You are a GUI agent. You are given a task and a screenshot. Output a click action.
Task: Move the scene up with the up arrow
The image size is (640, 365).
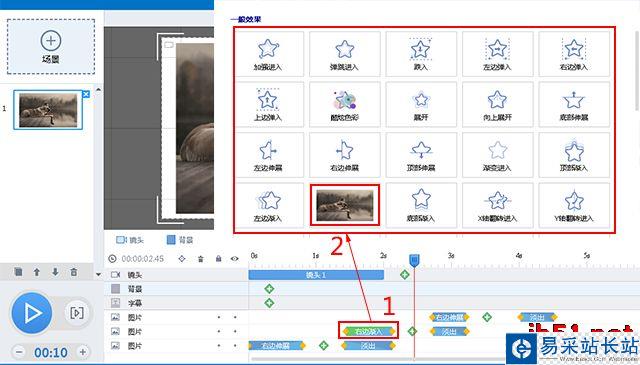pyautogui.click(x=37, y=272)
